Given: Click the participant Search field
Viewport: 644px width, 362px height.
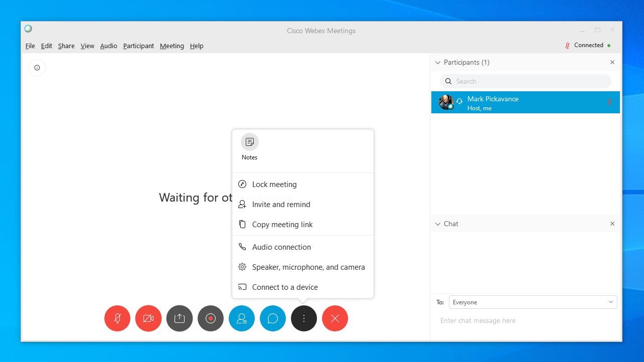Looking at the screenshot, I should (526, 81).
